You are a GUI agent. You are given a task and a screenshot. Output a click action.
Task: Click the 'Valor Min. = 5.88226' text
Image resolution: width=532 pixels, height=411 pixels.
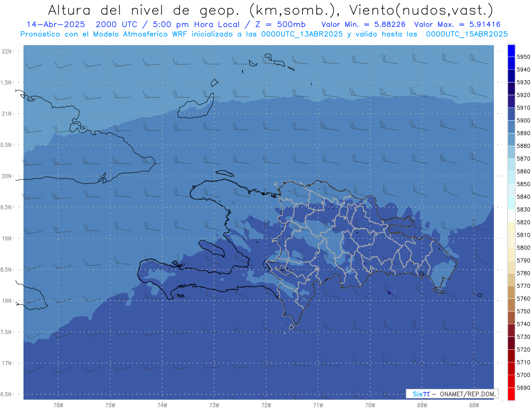click(363, 24)
